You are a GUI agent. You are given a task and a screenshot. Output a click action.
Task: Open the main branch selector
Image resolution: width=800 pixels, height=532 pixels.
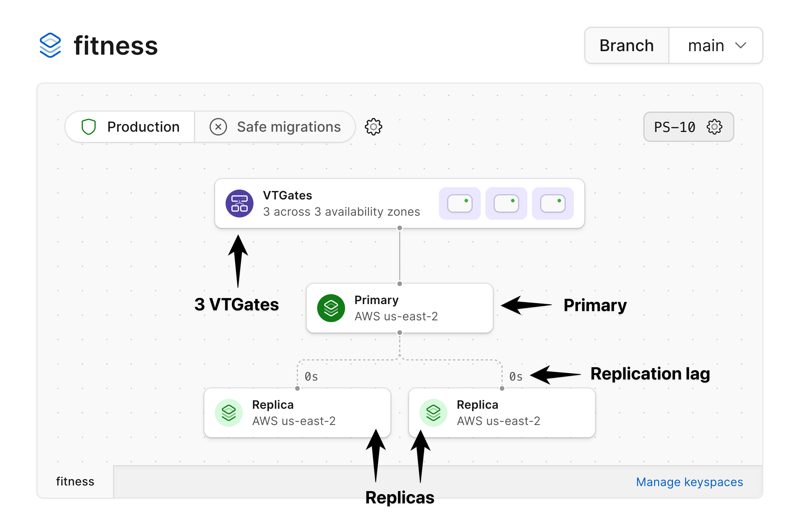click(716, 45)
